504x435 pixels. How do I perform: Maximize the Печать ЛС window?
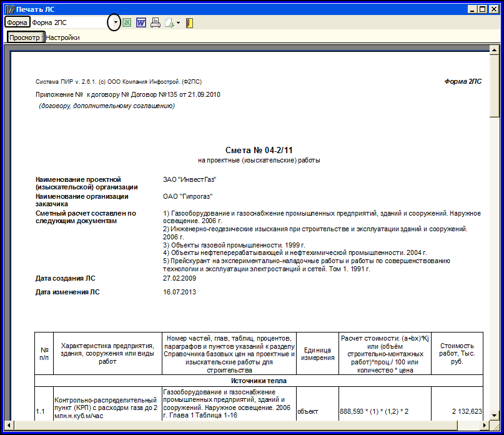click(483, 9)
